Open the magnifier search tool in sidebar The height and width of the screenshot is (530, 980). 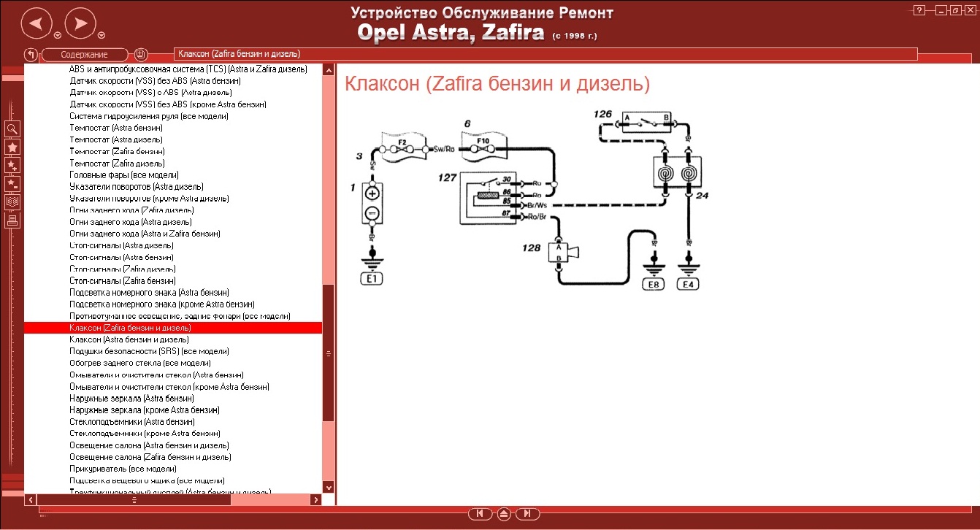pos(12,129)
